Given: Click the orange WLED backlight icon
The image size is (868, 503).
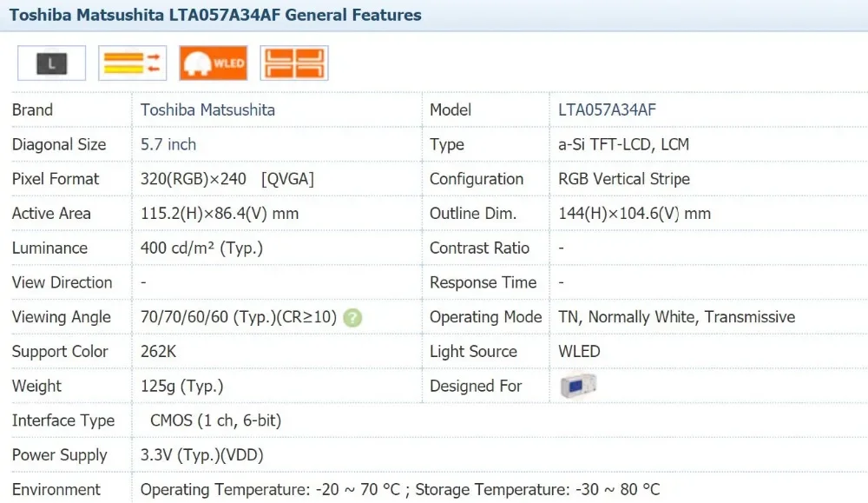Looking at the screenshot, I should tap(214, 63).
